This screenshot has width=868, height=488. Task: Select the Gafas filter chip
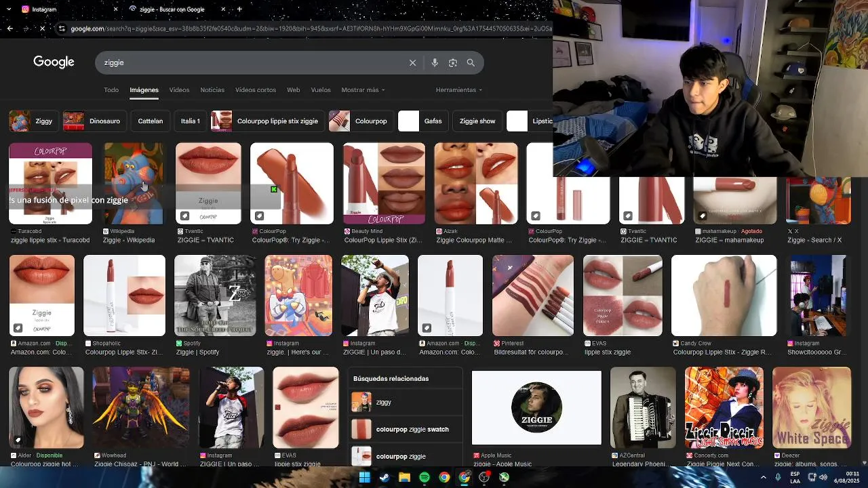[422, 121]
